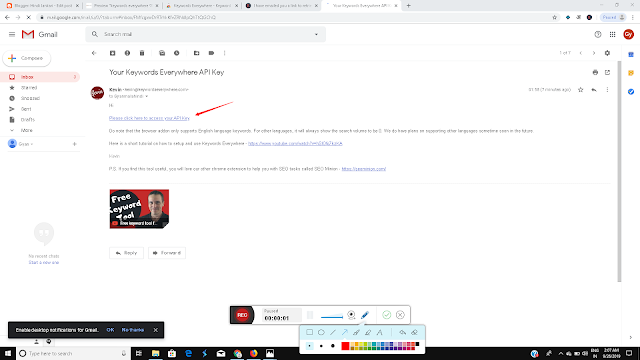Open the Move to folder icon
This screenshot has width=640, height=360.
pos(196,53)
